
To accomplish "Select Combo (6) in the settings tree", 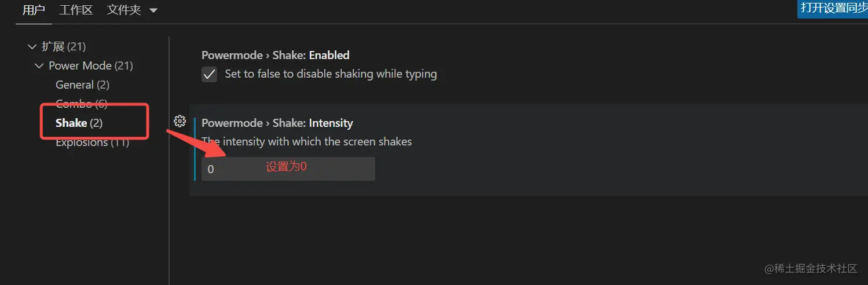I will click(82, 104).
